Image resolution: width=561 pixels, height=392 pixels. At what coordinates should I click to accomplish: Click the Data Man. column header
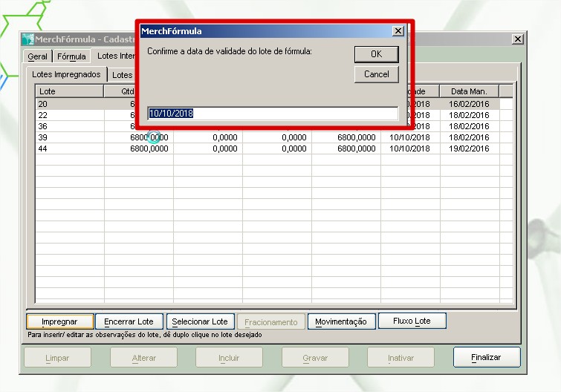pyautogui.click(x=469, y=91)
